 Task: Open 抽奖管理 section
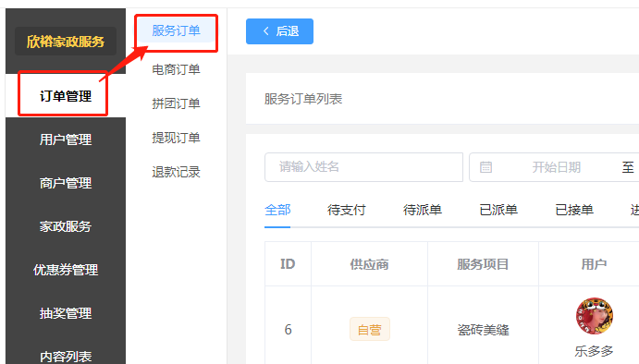pyautogui.click(x=66, y=313)
